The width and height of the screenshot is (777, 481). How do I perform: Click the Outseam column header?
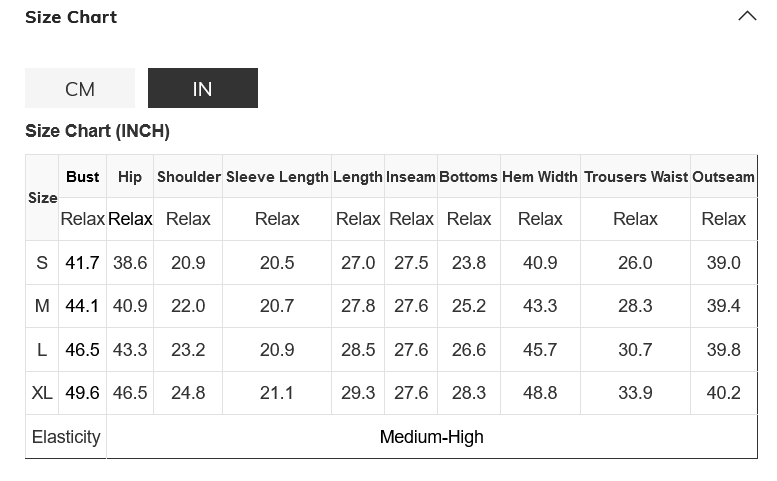click(723, 177)
